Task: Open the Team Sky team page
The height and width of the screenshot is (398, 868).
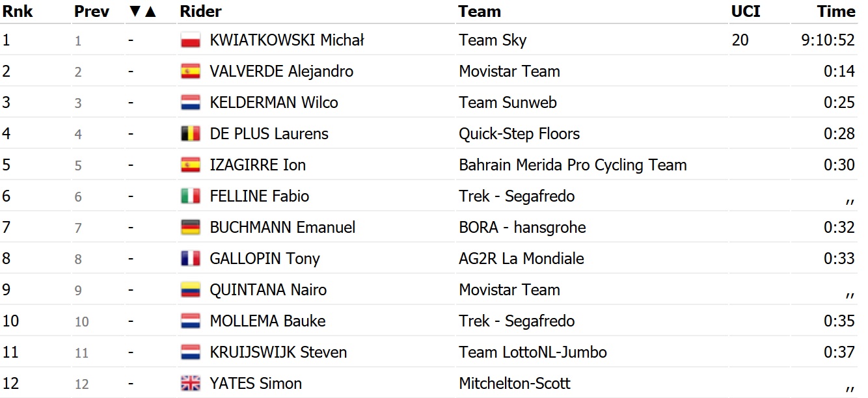Action: pos(493,40)
